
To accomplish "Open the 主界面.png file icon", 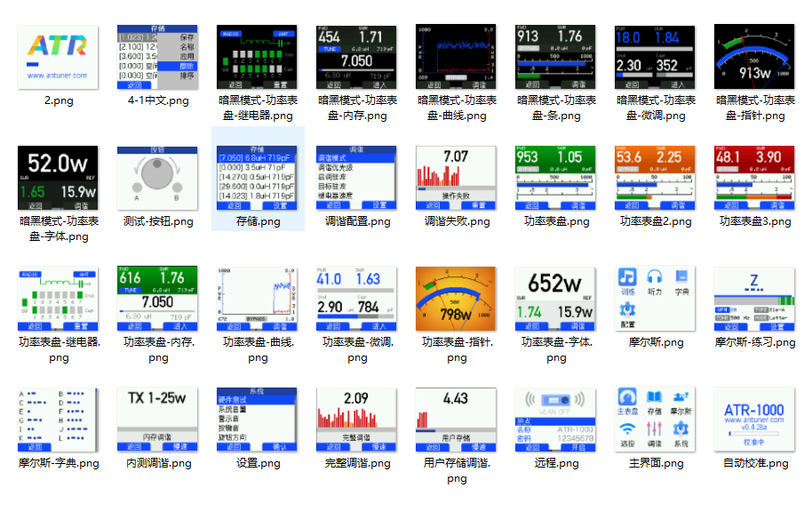I will [655, 420].
